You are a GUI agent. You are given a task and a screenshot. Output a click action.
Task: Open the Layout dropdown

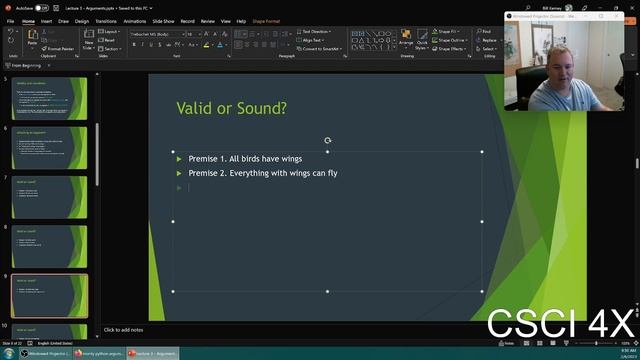(x=109, y=31)
